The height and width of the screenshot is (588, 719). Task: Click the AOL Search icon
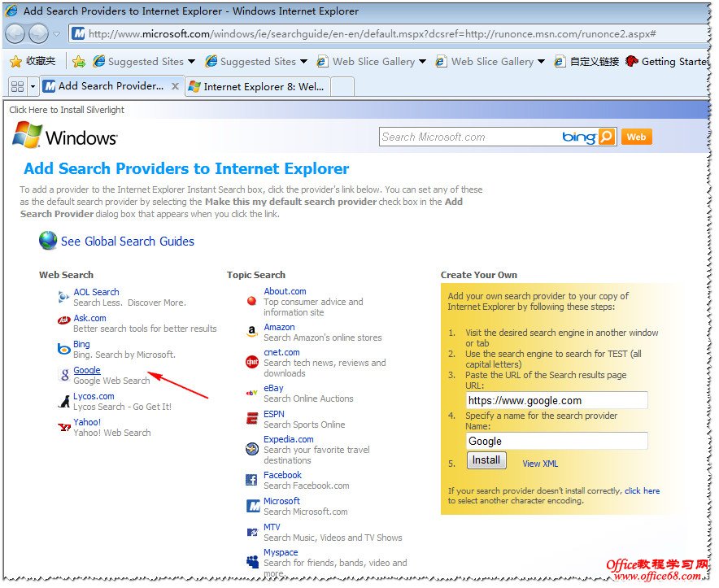[63, 297]
